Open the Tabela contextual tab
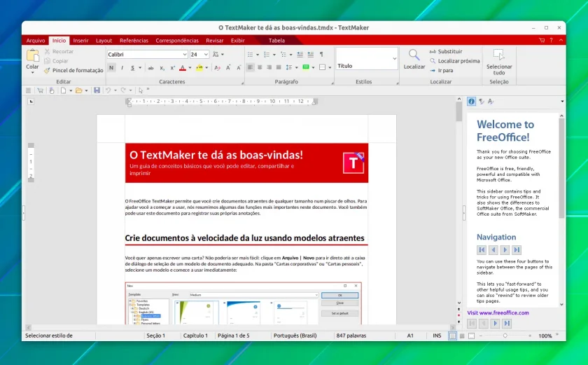The height and width of the screenshot is (365, 588). pos(276,41)
